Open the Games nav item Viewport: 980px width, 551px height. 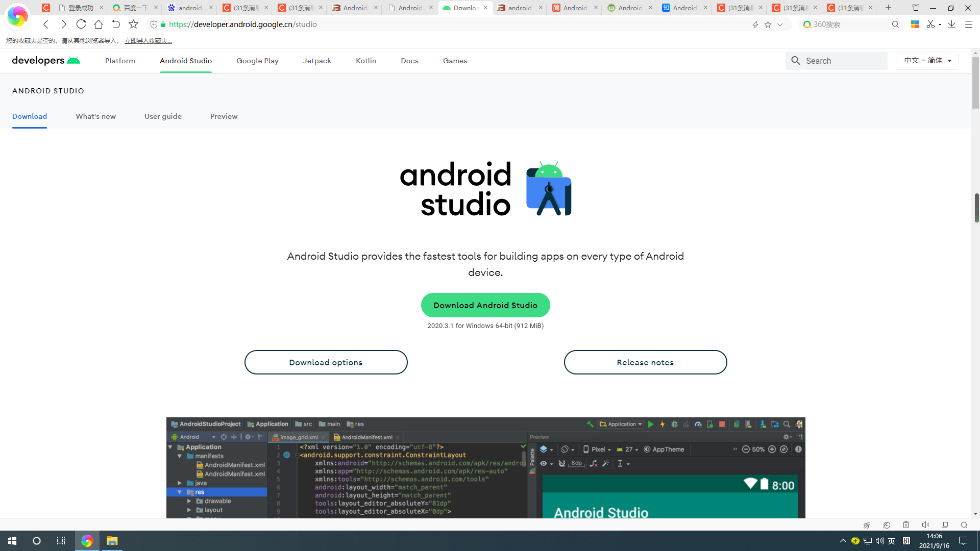pos(455,61)
